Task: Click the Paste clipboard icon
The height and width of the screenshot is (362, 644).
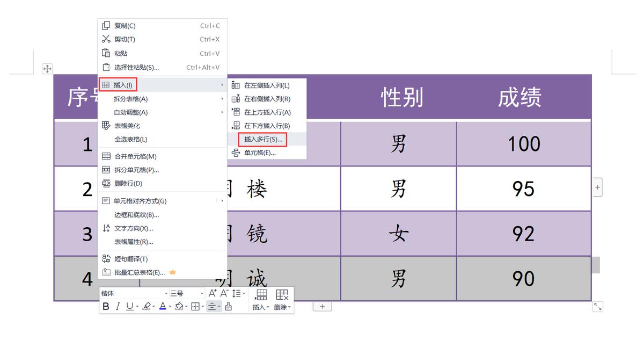Action: [x=106, y=53]
